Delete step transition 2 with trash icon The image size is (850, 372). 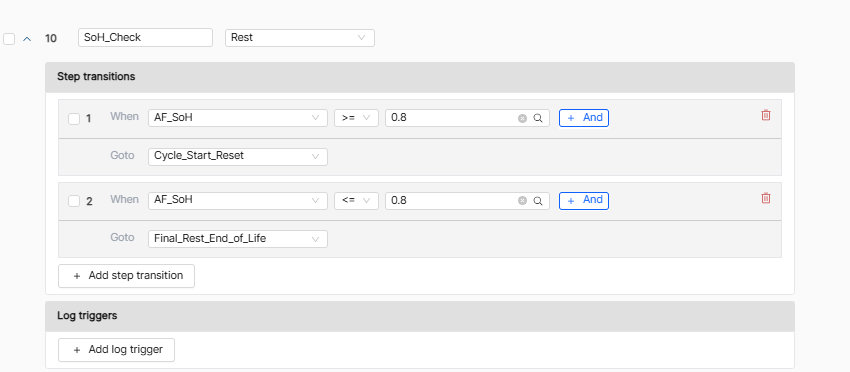pos(765,198)
